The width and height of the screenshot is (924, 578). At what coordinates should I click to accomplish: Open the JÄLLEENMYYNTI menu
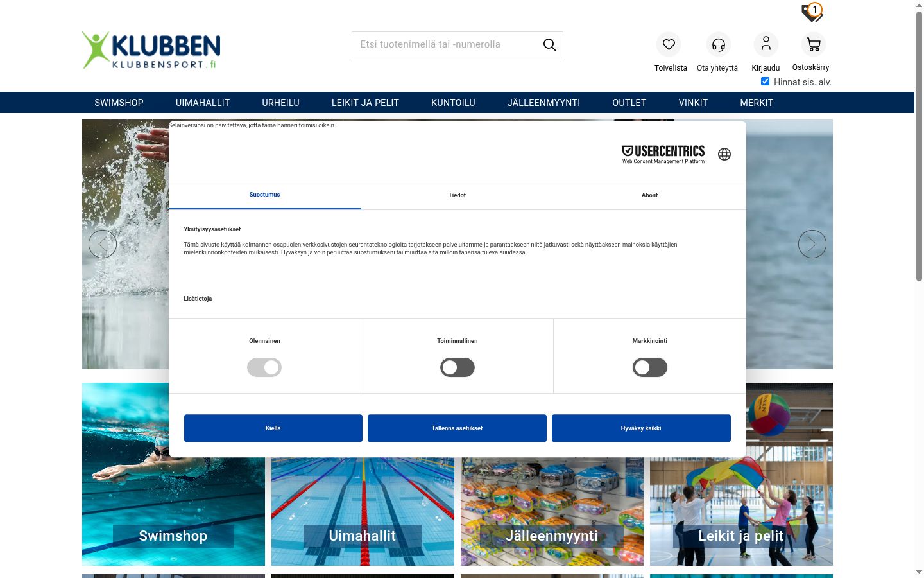pyautogui.click(x=543, y=103)
